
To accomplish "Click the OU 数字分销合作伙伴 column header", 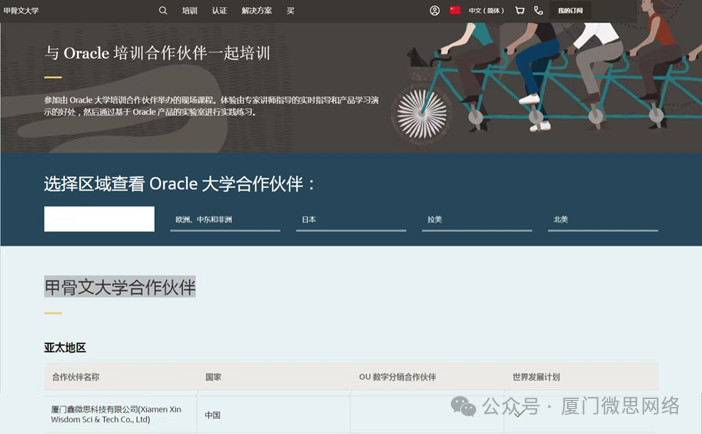I will [397, 377].
